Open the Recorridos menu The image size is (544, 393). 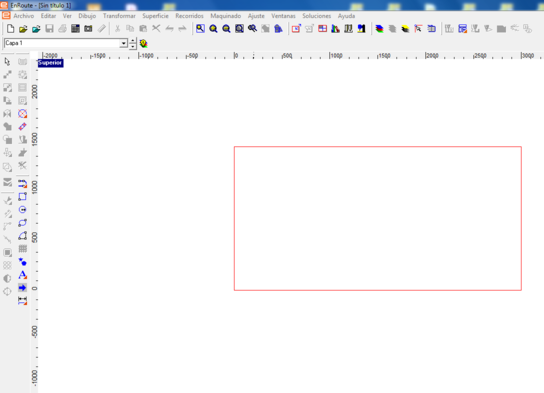pos(189,16)
